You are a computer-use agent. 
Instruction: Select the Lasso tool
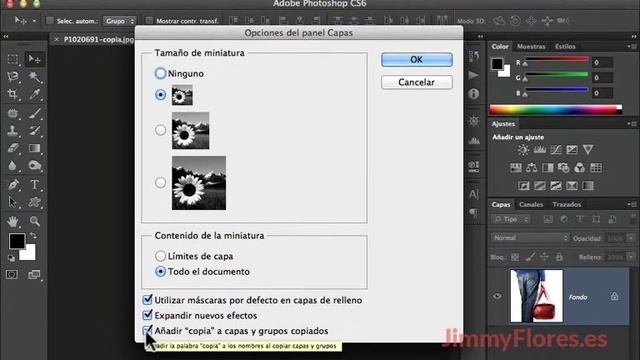pyautogui.click(x=13, y=77)
